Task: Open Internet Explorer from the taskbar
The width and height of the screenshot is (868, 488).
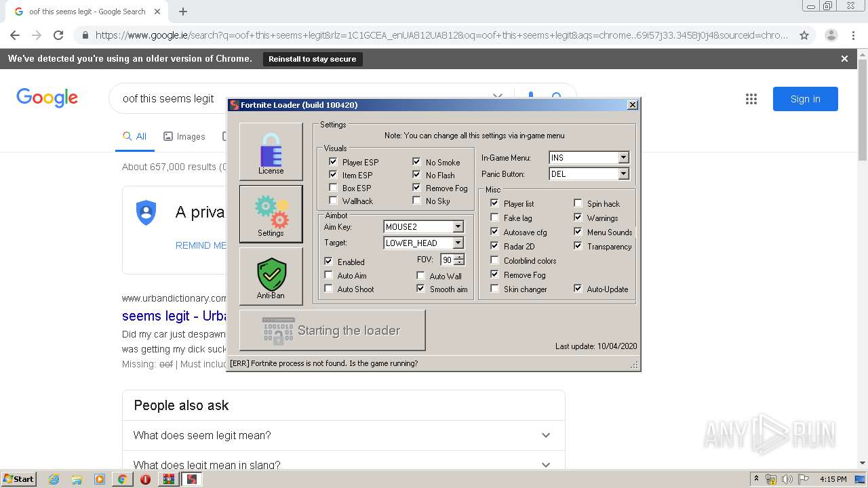Action: [54, 479]
